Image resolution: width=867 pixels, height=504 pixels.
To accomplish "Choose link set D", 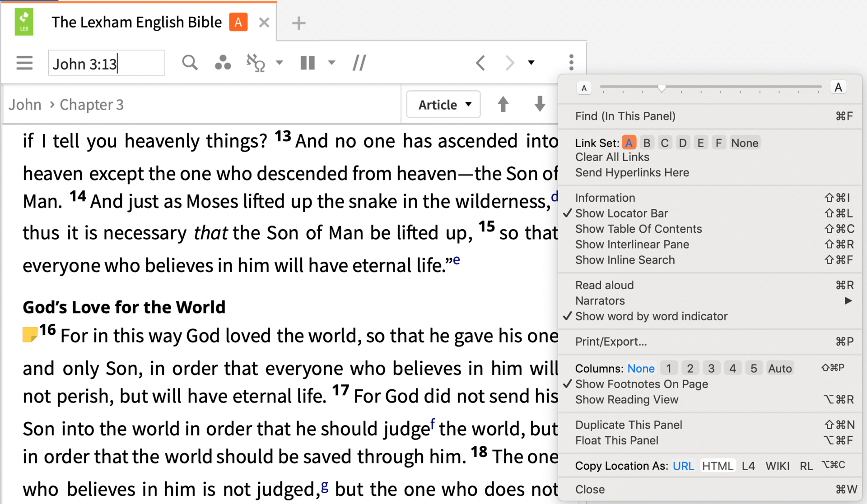I will [x=683, y=143].
